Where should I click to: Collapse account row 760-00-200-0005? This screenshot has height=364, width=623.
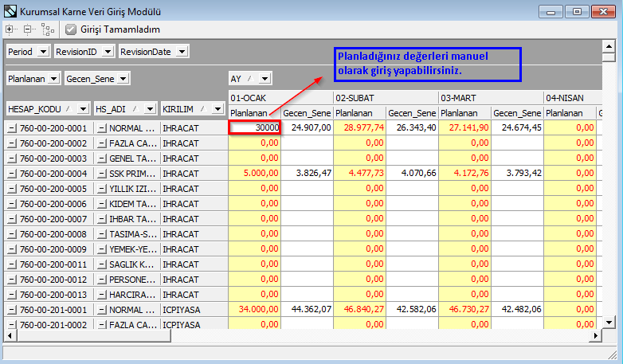tap(12, 189)
